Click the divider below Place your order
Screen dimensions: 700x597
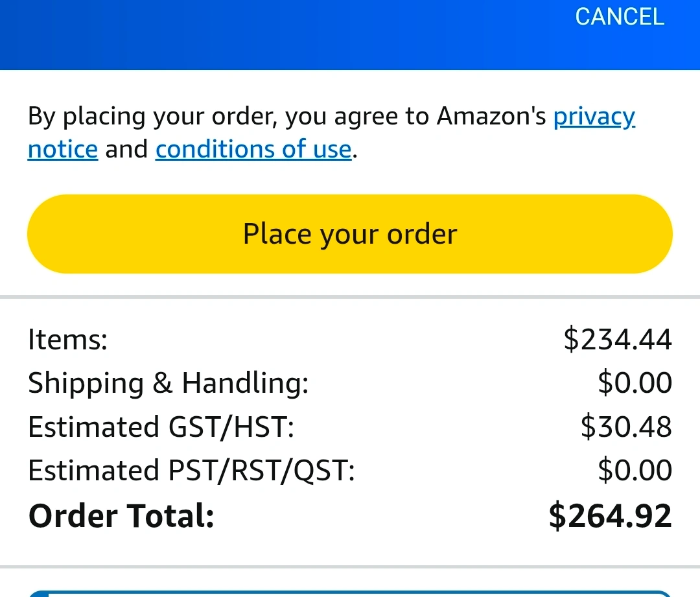[x=350, y=297]
